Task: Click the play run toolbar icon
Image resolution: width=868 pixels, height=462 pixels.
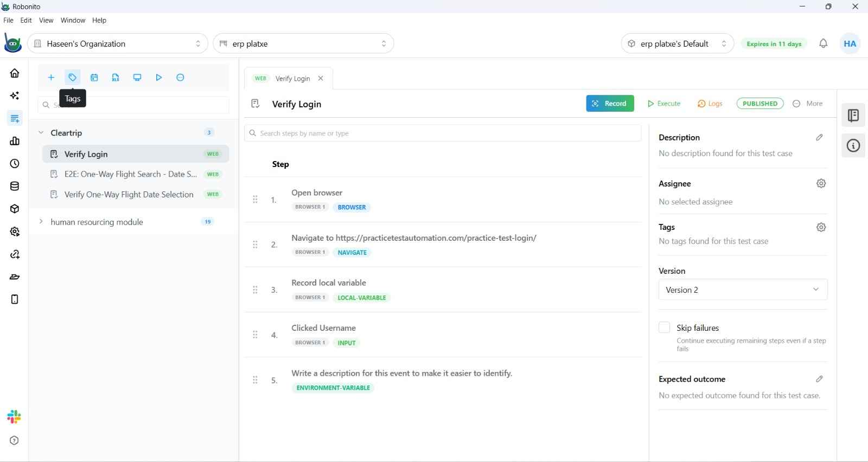Action: 159,78
